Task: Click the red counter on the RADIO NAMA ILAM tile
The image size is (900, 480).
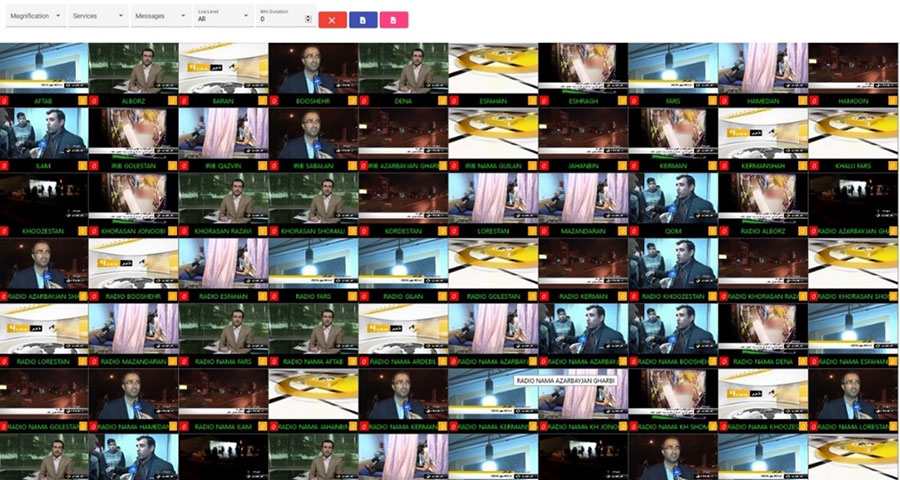Action: coord(184,427)
